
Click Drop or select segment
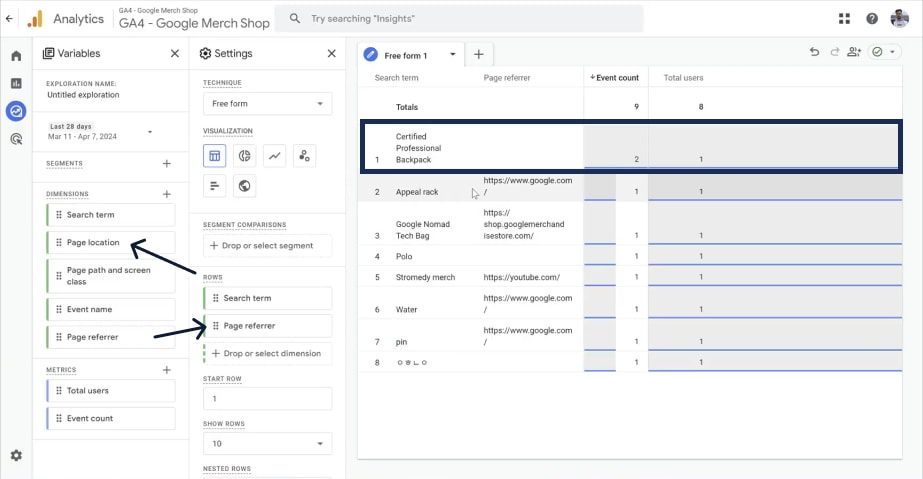(x=267, y=245)
